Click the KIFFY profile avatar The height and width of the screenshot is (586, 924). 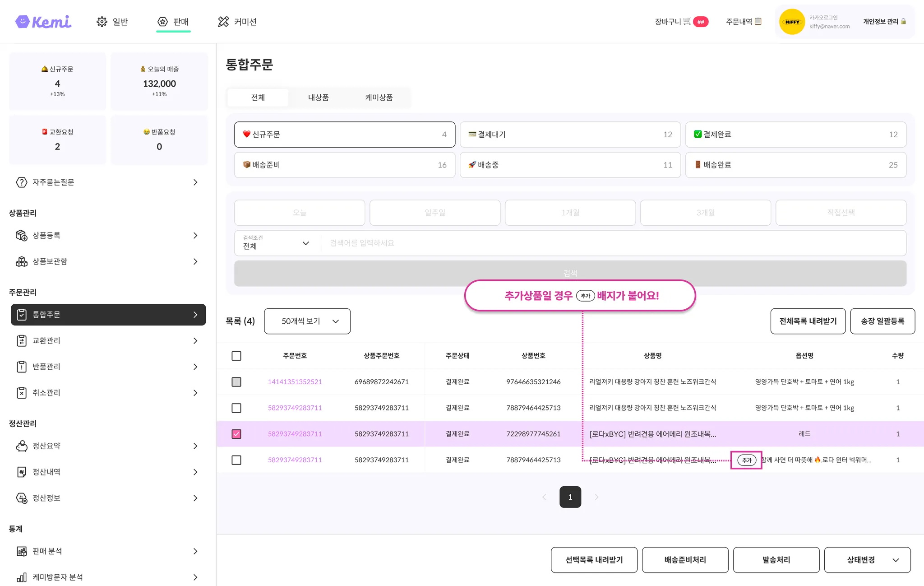pyautogui.click(x=792, y=22)
